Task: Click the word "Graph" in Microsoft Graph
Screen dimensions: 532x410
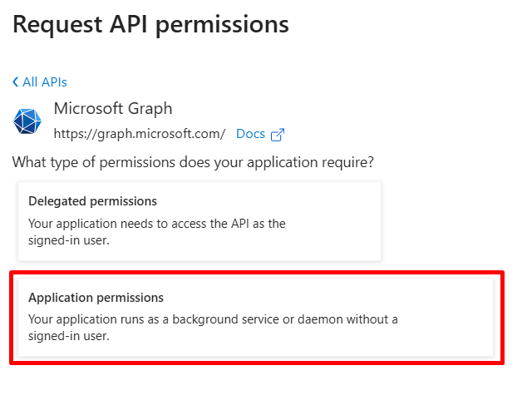Action: coord(151,108)
